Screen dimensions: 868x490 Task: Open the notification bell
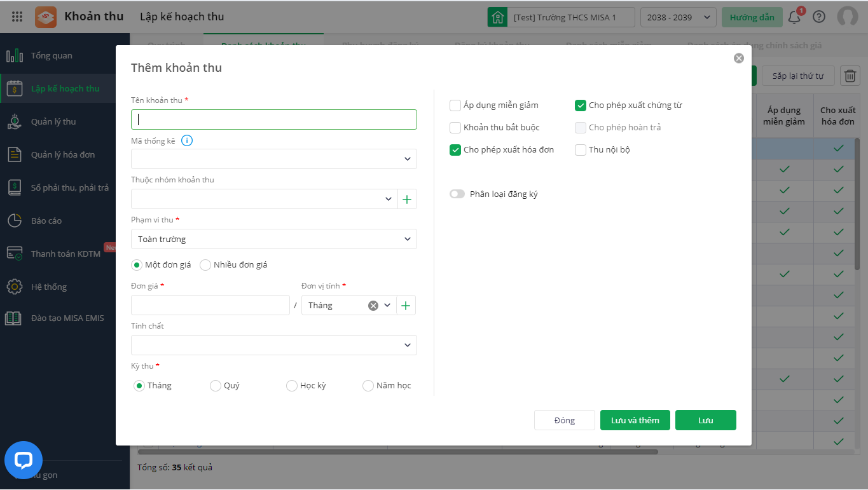click(x=794, y=17)
